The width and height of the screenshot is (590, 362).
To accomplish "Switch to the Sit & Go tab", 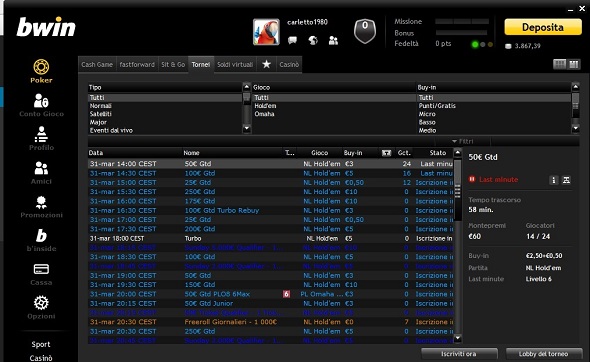I will [x=173, y=64].
